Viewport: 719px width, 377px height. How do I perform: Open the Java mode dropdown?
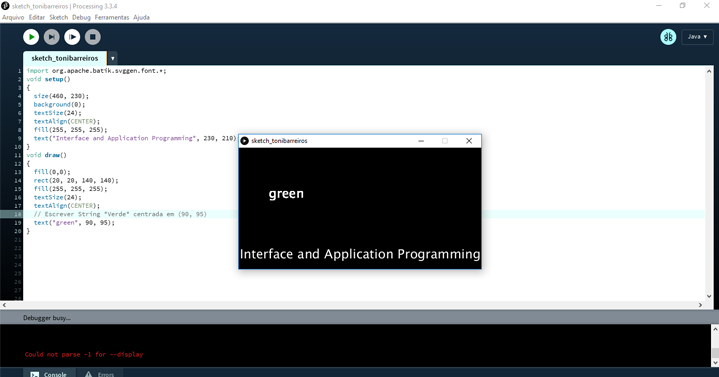pyautogui.click(x=697, y=37)
